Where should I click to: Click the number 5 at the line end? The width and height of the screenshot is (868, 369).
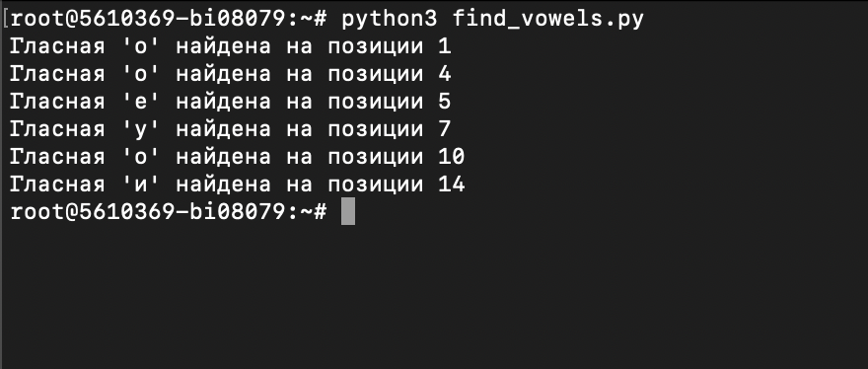click(x=445, y=102)
